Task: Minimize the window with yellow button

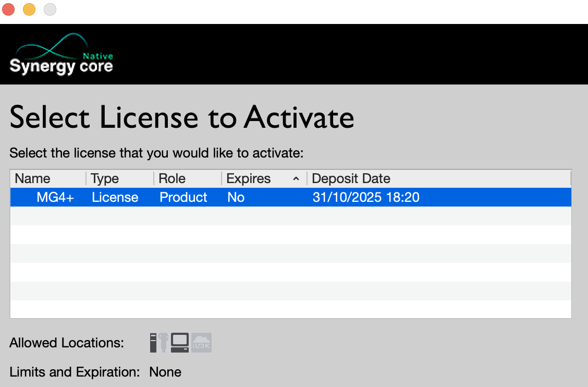Action: pyautogui.click(x=29, y=9)
